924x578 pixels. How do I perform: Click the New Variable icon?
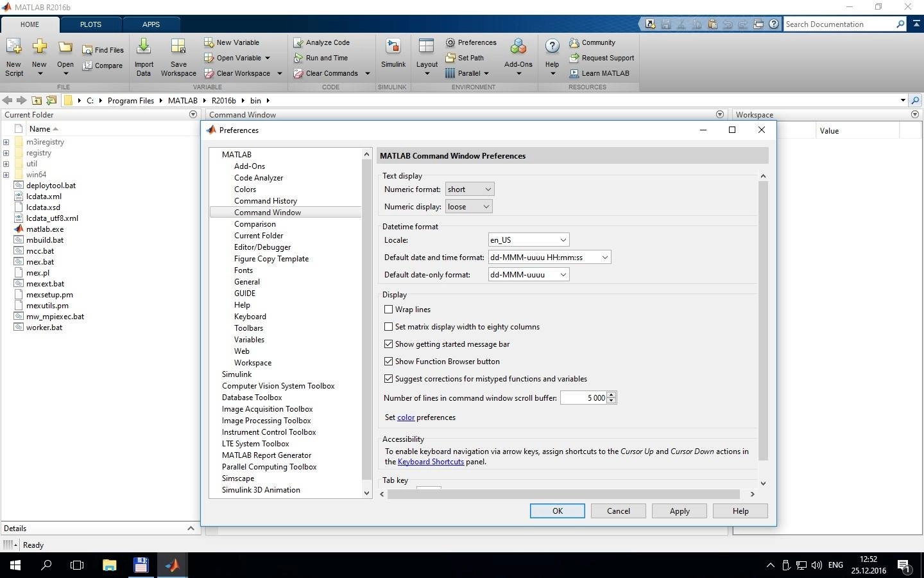click(209, 42)
